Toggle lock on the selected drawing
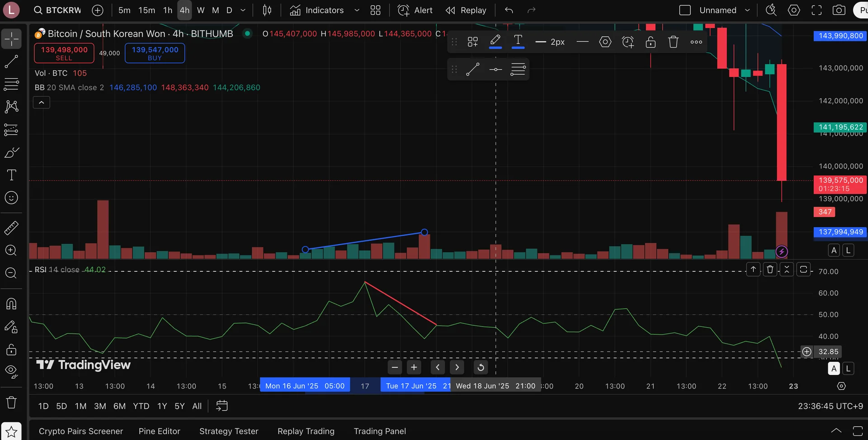Screen dimensions: 868x440 pyautogui.click(x=651, y=42)
